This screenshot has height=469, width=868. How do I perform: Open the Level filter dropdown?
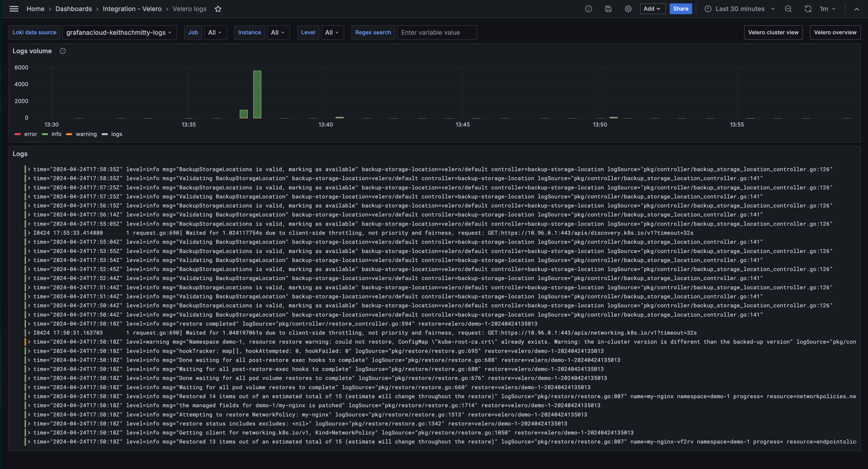(x=332, y=32)
